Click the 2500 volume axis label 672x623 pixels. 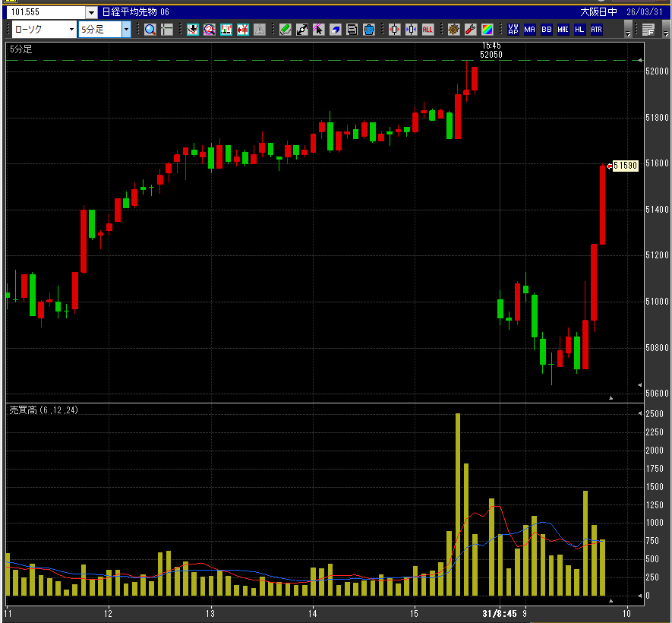(655, 414)
